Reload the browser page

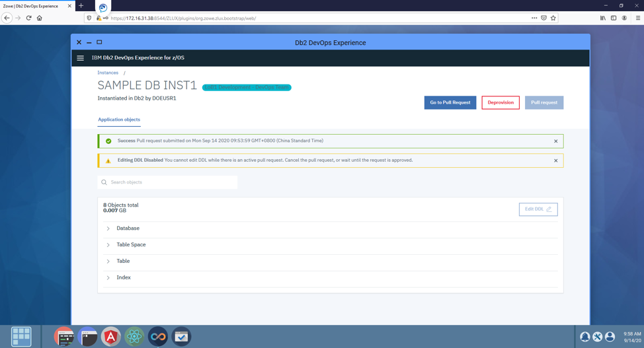tap(28, 18)
